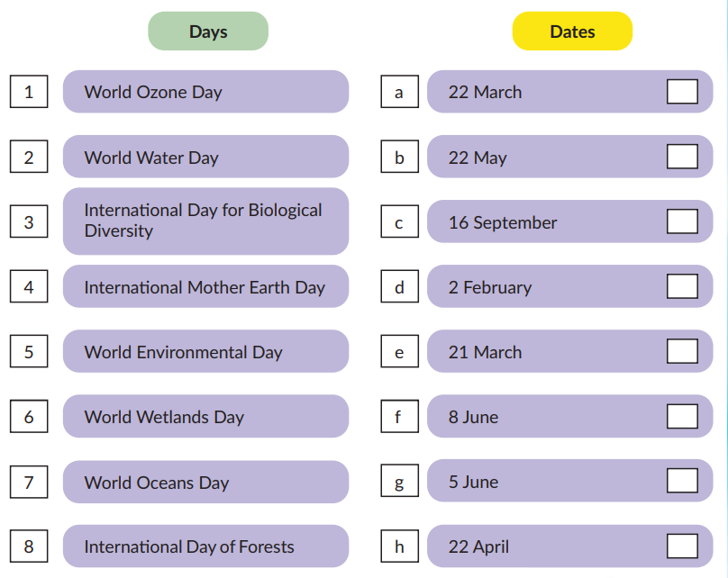This screenshot has height=578, width=728.
Task: Select the checkbox for 2 February
Action: coord(682,287)
